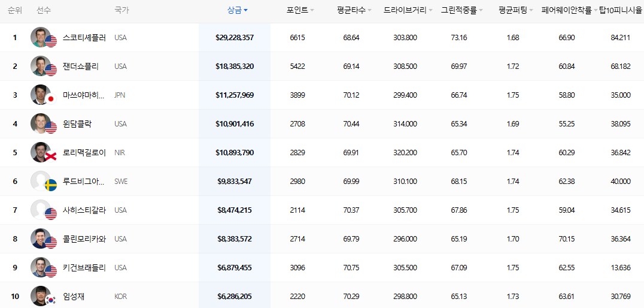This screenshot has height=308, width=644.
Task: Click 임성재 player photo
Action: pos(41,297)
